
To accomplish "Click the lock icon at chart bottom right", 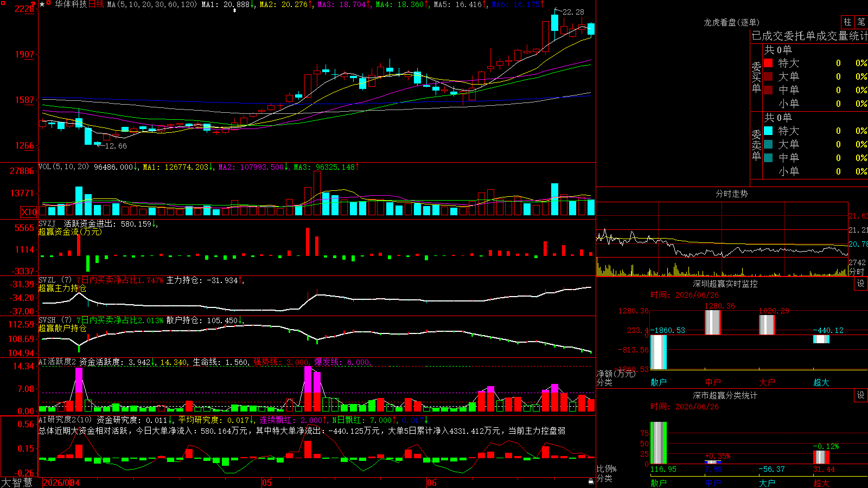I will (x=591, y=481).
